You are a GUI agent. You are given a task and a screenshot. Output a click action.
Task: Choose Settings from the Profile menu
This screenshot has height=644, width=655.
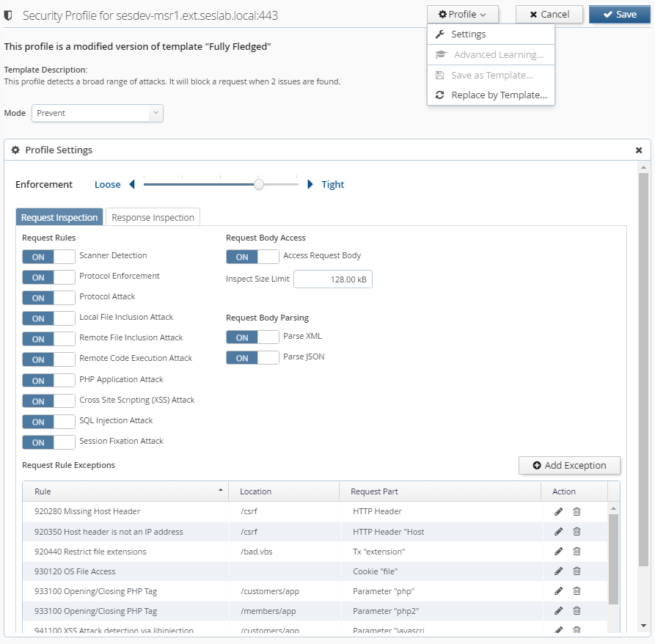click(468, 34)
